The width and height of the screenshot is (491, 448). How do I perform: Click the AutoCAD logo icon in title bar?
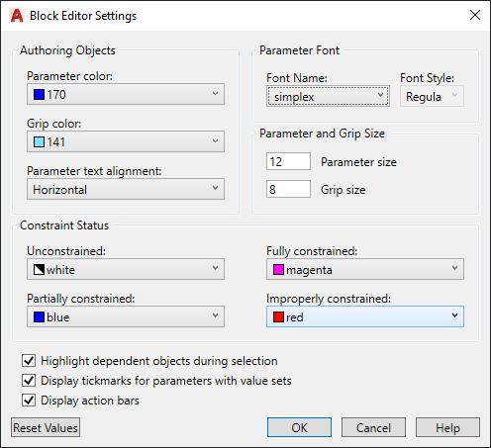point(17,16)
